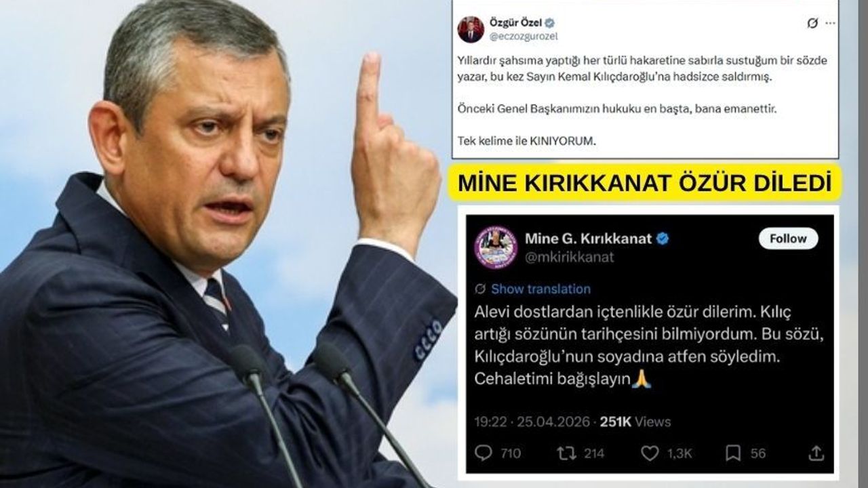This screenshot has height=488, width=868.
Task: Bookmark the tweet with the 56 bookmark icon
Action: (x=732, y=453)
